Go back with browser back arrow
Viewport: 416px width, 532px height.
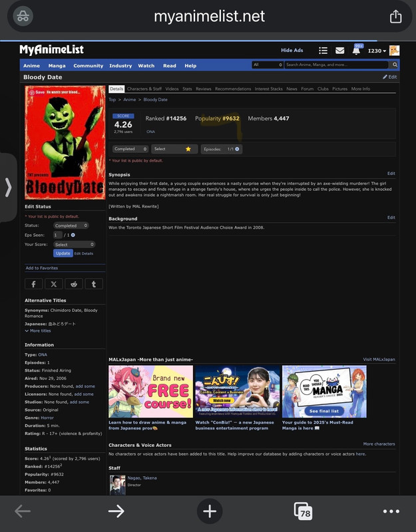pos(23,511)
